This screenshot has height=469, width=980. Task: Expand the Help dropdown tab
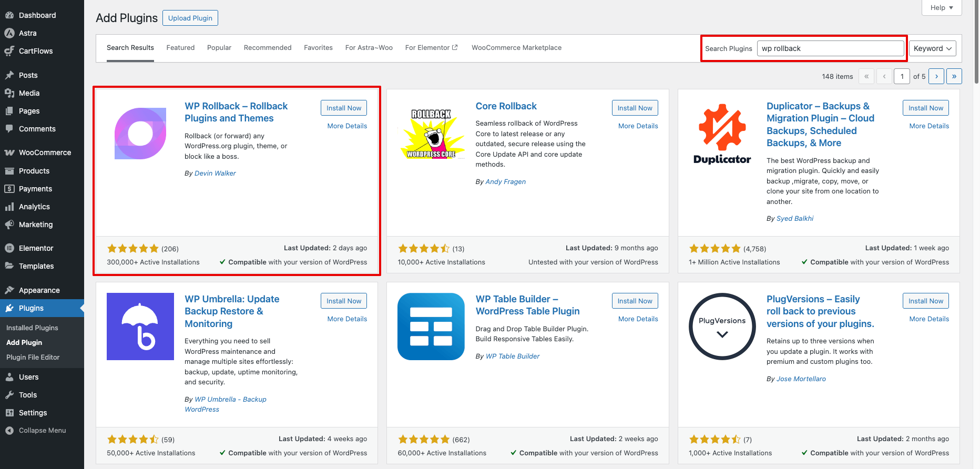coord(942,7)
